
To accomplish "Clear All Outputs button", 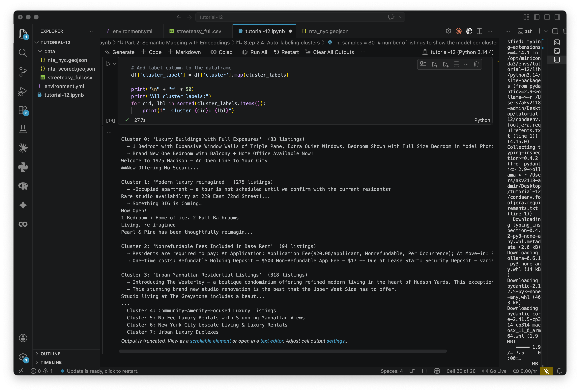I will click(330, 52).
